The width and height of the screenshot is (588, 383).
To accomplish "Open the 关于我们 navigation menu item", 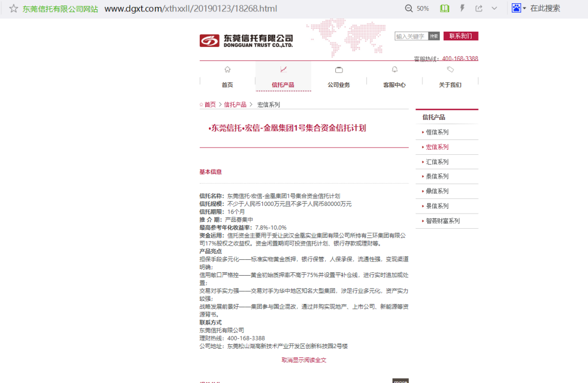I will tap(450, 85).
